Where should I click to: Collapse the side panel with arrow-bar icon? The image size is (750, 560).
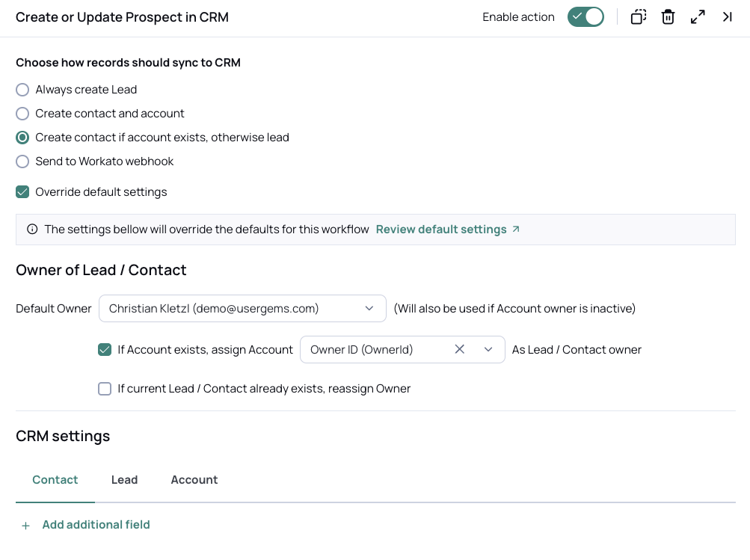pyautogui.click(x=727, y=17)
